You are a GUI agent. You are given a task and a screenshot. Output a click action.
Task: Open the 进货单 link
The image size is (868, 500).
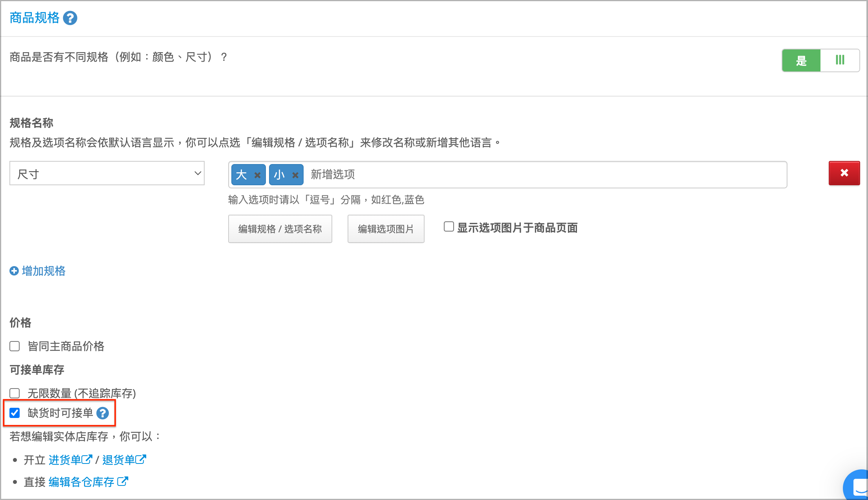[x=70, y=460]
